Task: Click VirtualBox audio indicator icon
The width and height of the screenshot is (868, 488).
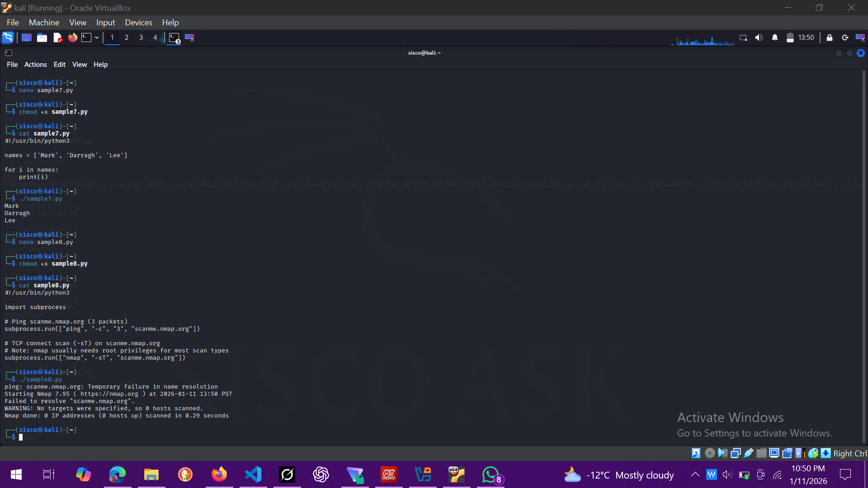Action: (722, 453)
